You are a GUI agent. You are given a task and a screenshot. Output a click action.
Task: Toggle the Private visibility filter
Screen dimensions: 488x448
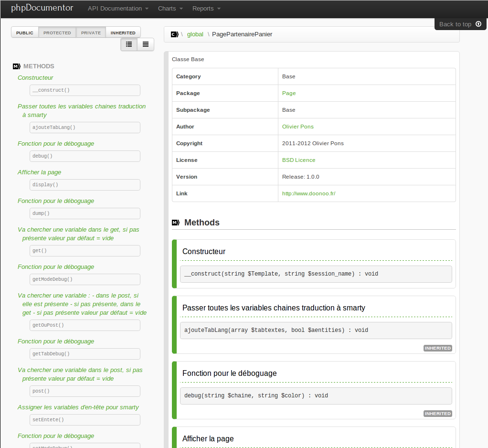pyautogui.click(x=91, y=32)
